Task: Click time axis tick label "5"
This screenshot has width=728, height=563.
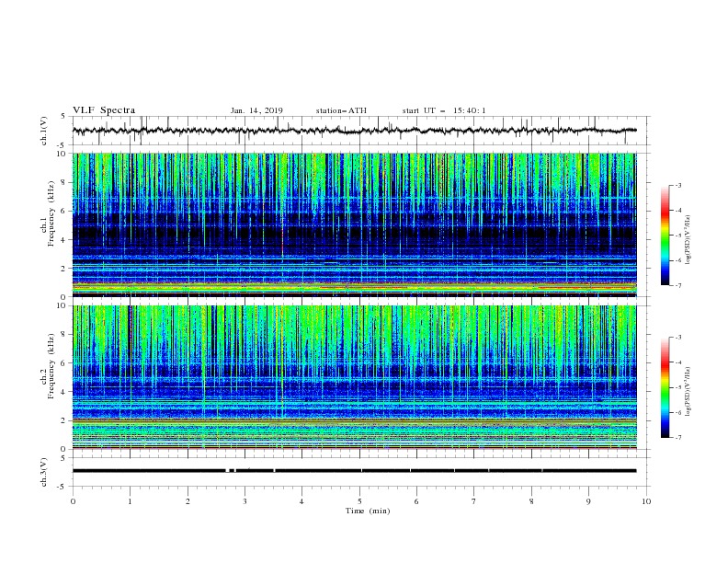Action: (x=359, y=501)
